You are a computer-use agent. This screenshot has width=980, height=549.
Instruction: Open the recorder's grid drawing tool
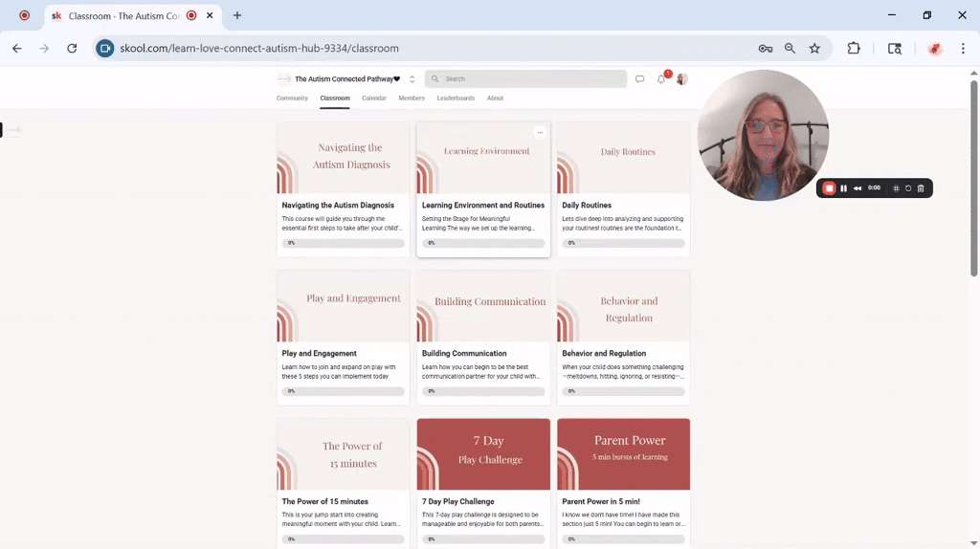tap(896, 188)
